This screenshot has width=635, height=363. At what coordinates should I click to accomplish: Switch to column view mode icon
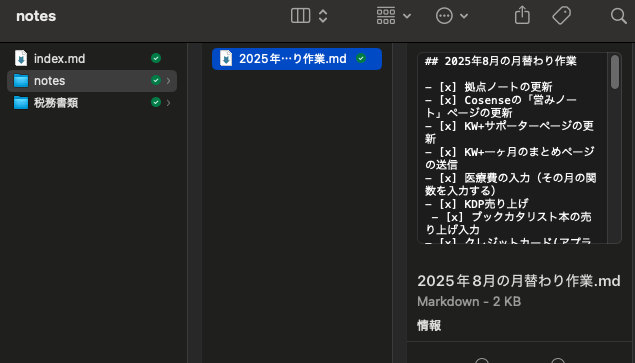pos(300,16)
